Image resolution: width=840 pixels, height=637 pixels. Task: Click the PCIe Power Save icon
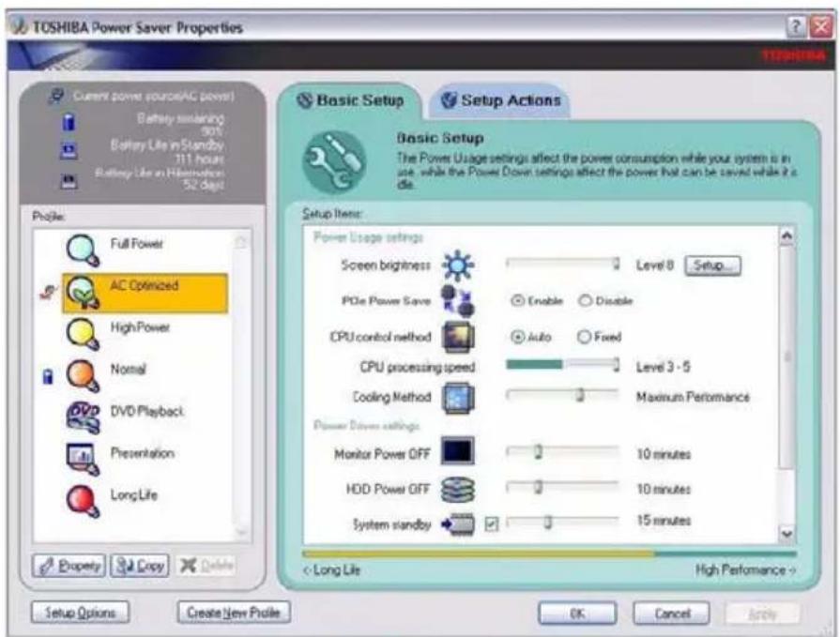(457, 301)
